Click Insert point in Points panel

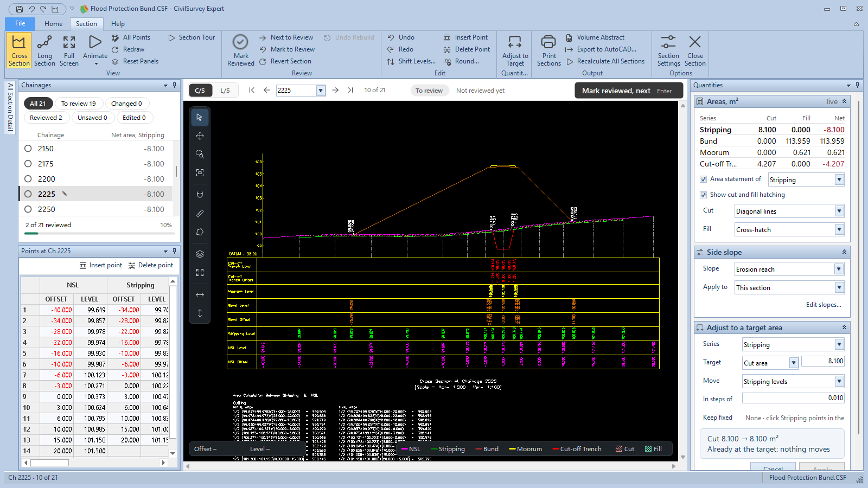click(x=101, y=265)
